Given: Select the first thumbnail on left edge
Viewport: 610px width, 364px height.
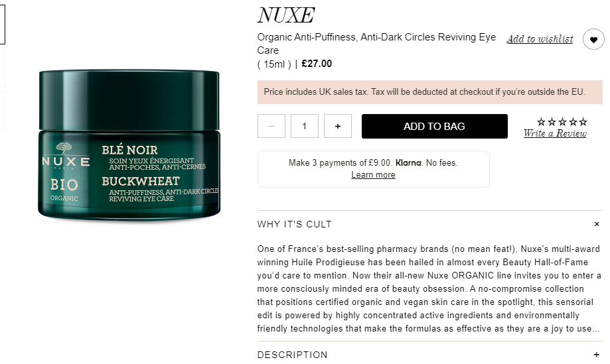Looking at the screenshot, I should 3,24.
